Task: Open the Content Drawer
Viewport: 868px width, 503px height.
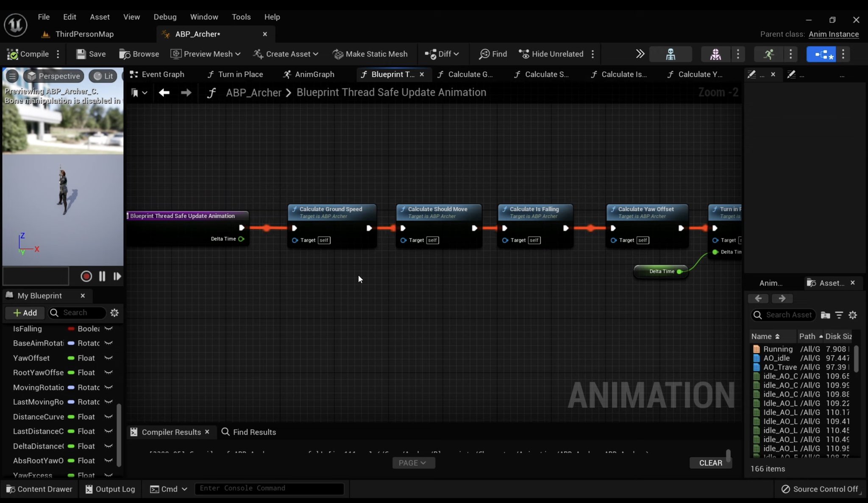Action: pos(39,489)
